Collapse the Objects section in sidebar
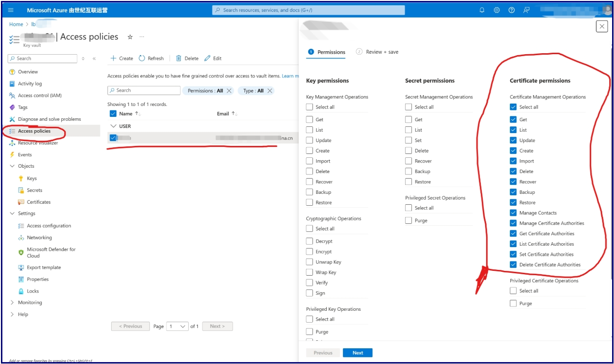This screenshot has height=364, width=614. point(12,166)
